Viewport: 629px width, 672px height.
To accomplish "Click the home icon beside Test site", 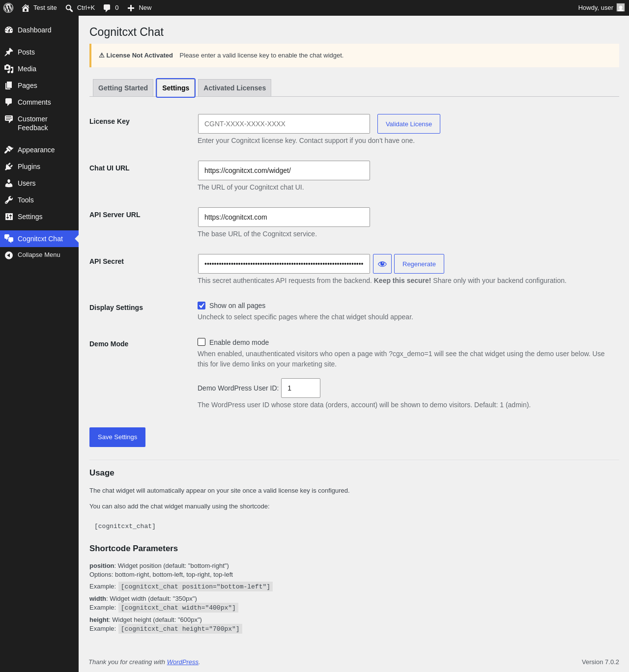I will tap(26, 8).
